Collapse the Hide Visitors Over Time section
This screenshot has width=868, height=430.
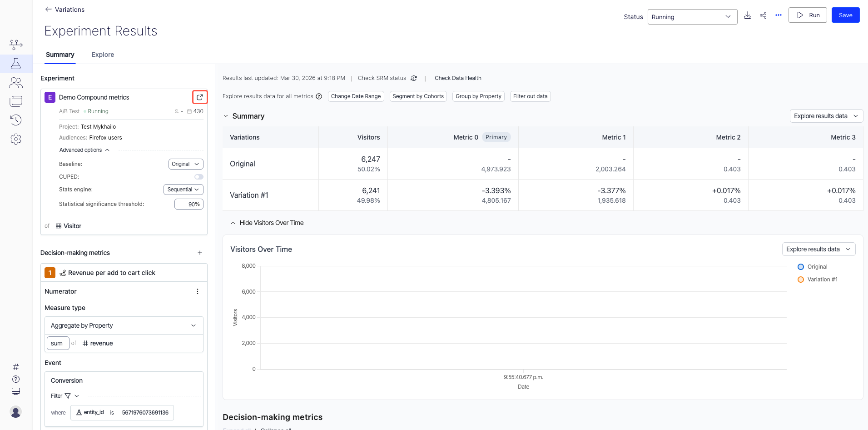click(x=267, y=223)
